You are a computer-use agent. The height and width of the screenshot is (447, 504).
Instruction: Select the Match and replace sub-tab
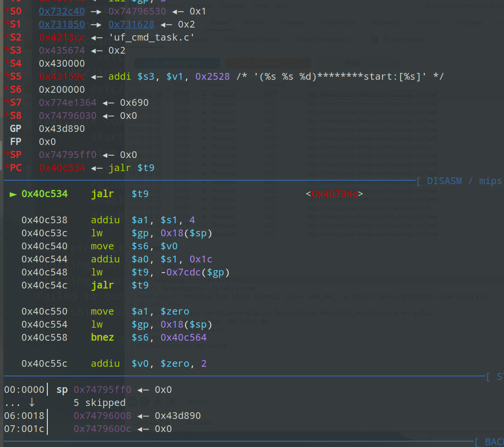323,40
